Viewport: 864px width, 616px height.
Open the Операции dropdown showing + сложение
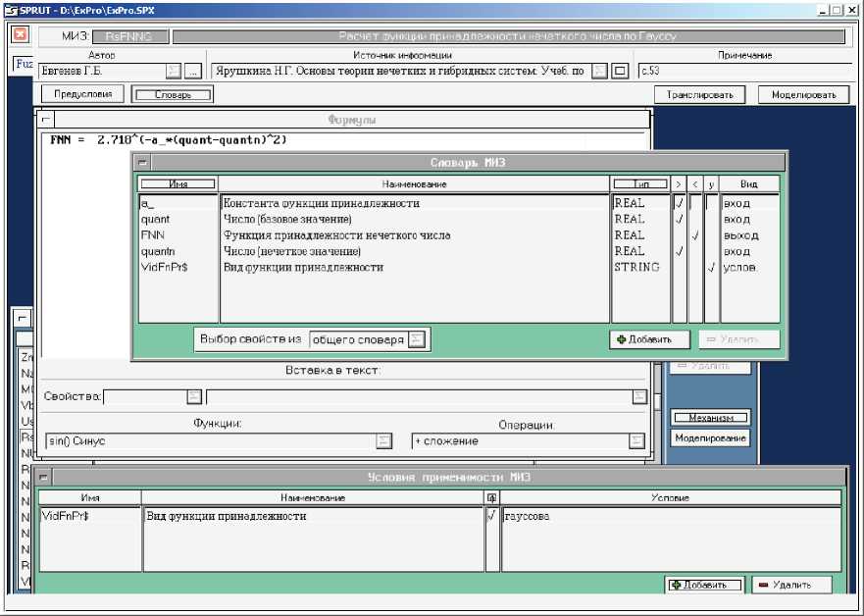(x=636, y=440)
